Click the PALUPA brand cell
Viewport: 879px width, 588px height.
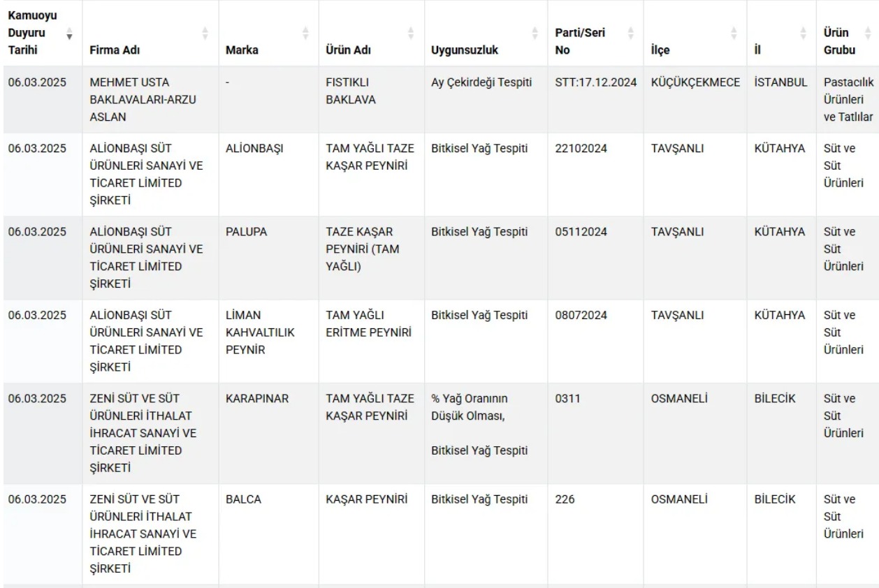[269, 258]
